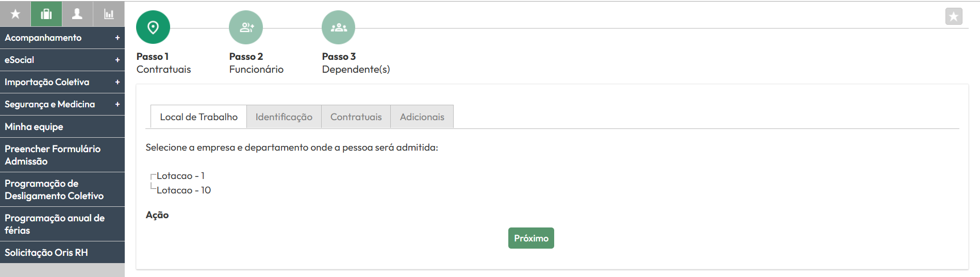Switch to the Identificação tab
The width and height of the screenshot is (980, 277).
pos(284,117)
